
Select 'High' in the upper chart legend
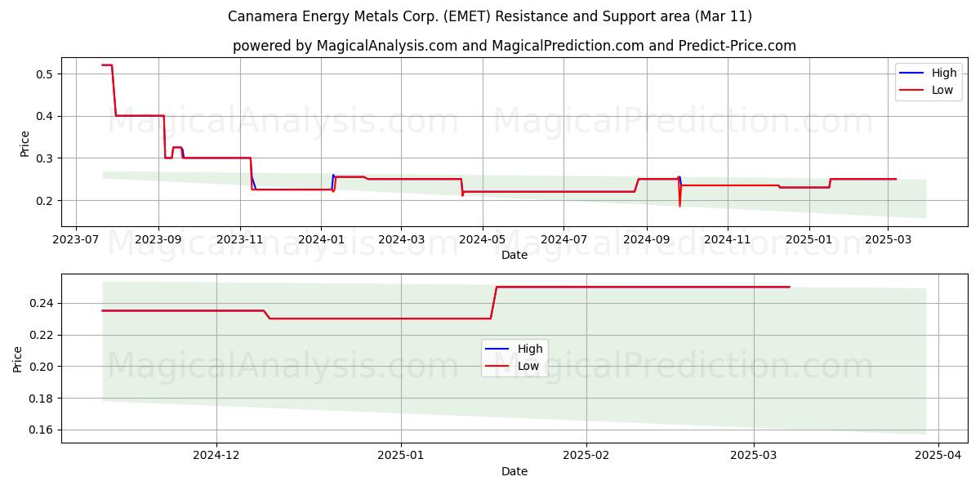click(945, 73)
